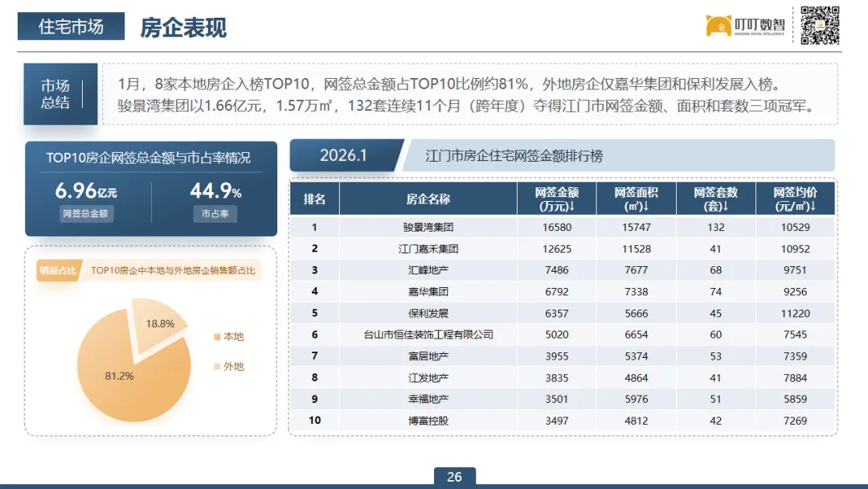This screenshot has width=868, height=489.
Task: Click the 44.9% market share figure
Action: point(215,191)
